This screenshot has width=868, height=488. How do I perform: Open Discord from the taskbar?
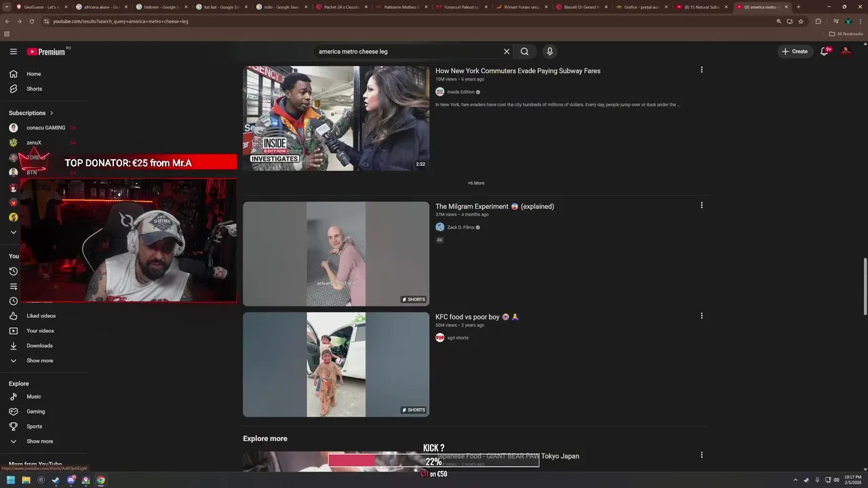point(71,481)
